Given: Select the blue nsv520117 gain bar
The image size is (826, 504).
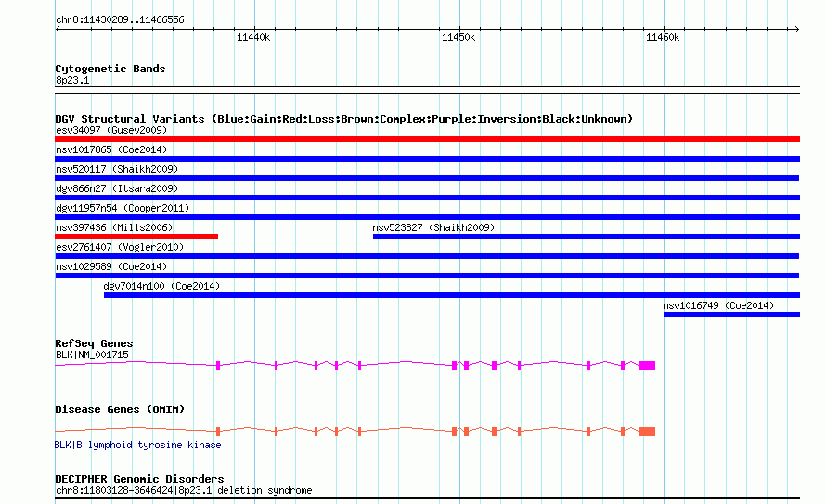Looking at the screenshot, I should [x=427, y=178].
